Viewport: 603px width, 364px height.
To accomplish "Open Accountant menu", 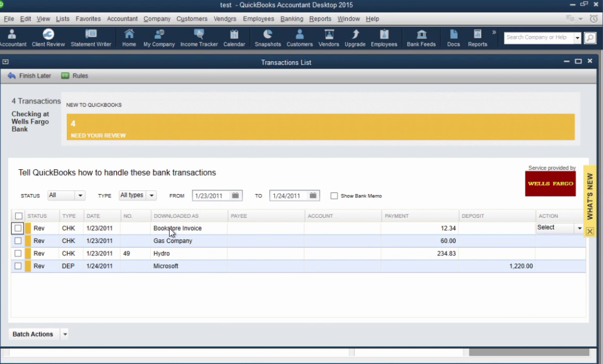I will (x=122, y=18).
